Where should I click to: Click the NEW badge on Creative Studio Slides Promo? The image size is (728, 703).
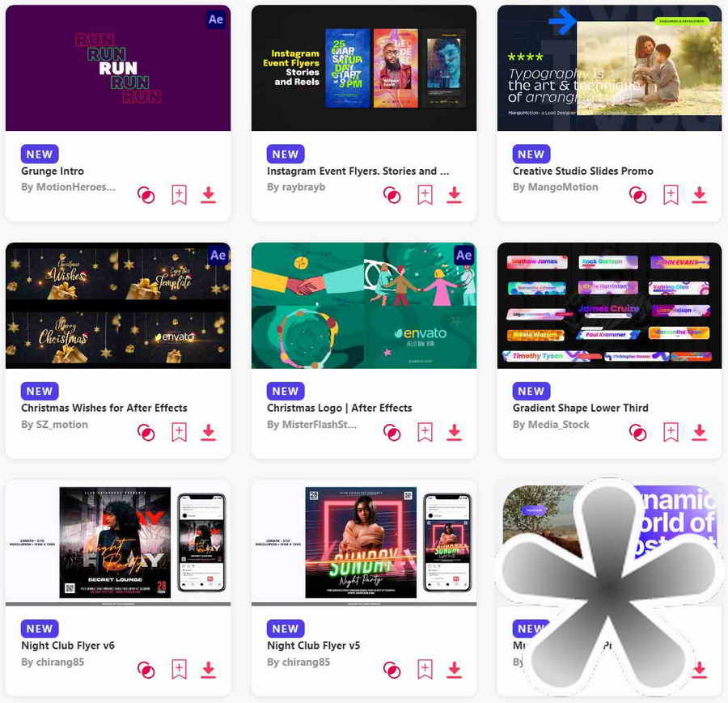pos(531,155)
